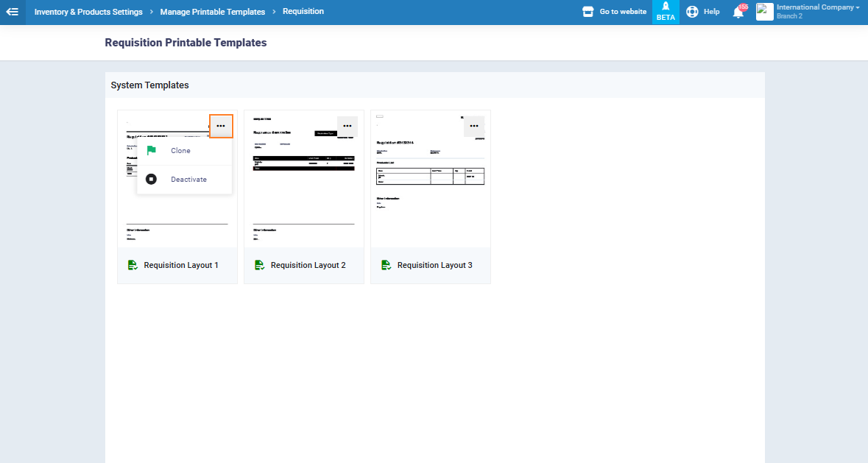The height and width of the screenshot is (463, 868).
Task: Choose Deactivate from the template menu
Action: coord(188,180)
